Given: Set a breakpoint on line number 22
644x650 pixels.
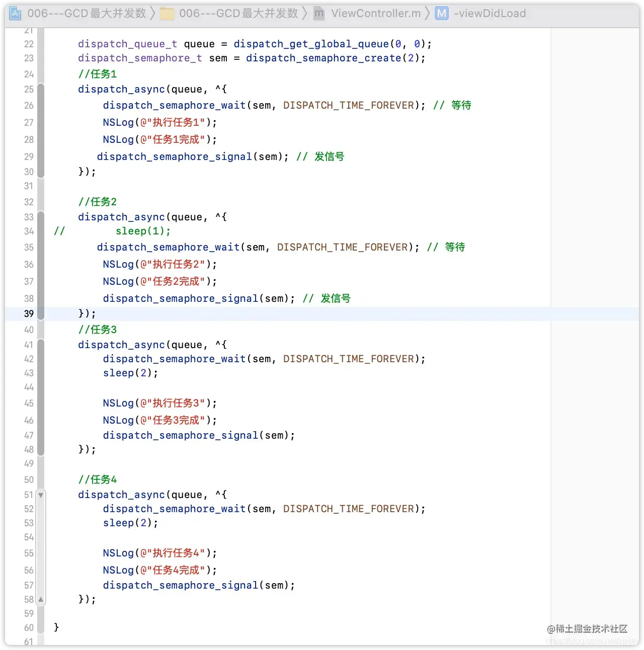Looking at the screenshot, I should [29, 44].
